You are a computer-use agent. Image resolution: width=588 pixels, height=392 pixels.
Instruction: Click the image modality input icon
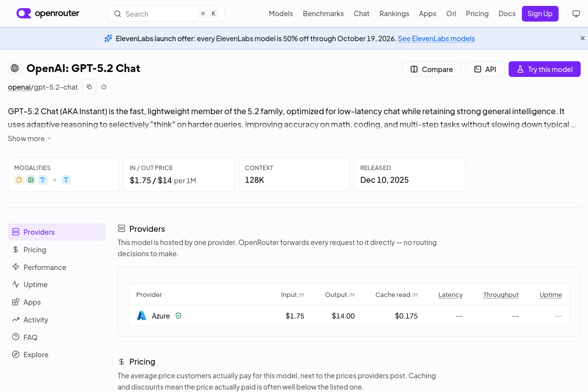click(31, 180)
